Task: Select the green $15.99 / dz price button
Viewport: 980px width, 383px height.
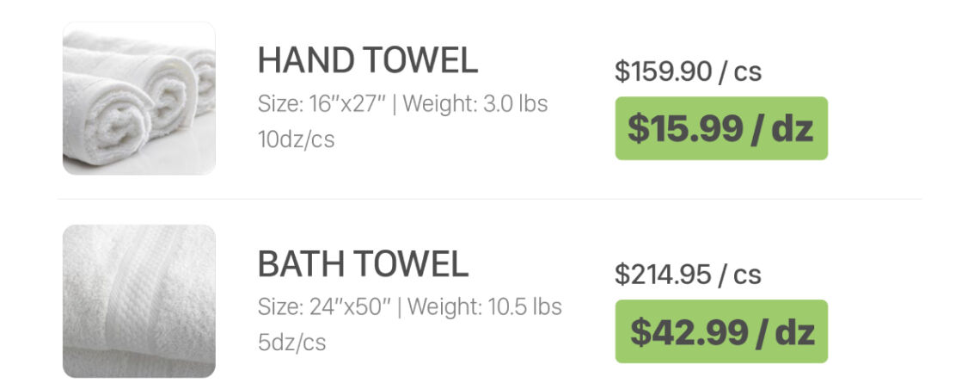Action: coord(720,128)
